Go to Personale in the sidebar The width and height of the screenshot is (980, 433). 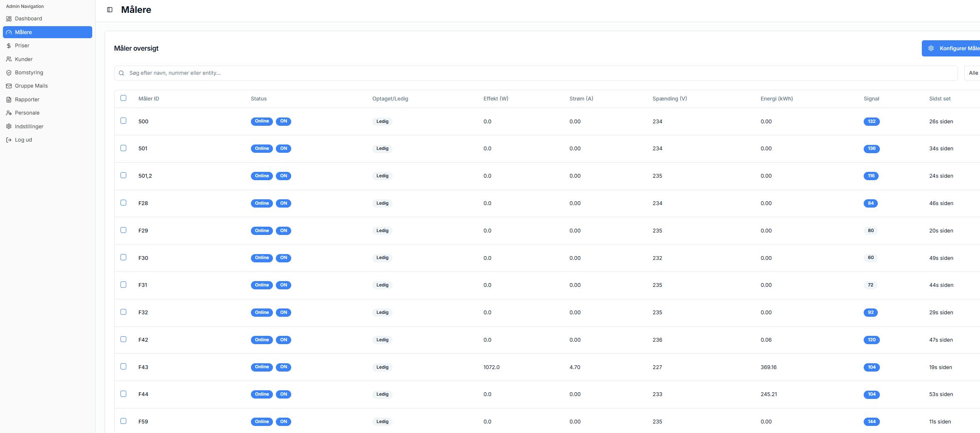[27, 113]
